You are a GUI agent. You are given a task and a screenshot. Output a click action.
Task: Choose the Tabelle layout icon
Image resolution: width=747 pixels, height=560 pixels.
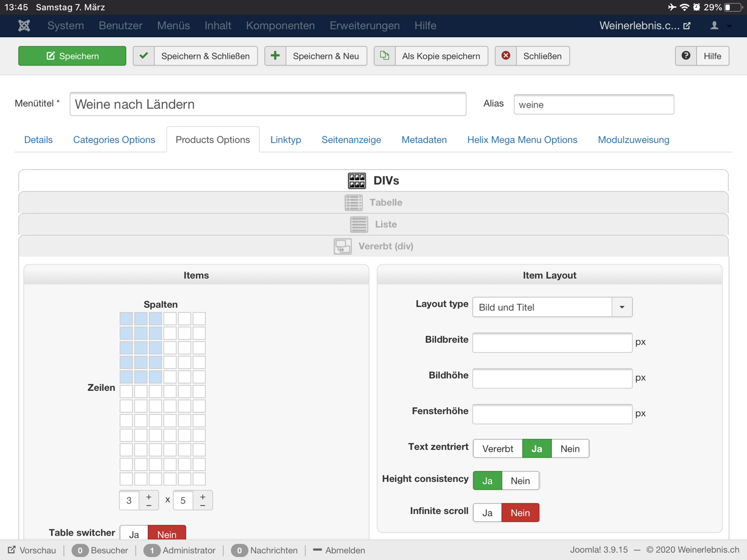point(354,202)
